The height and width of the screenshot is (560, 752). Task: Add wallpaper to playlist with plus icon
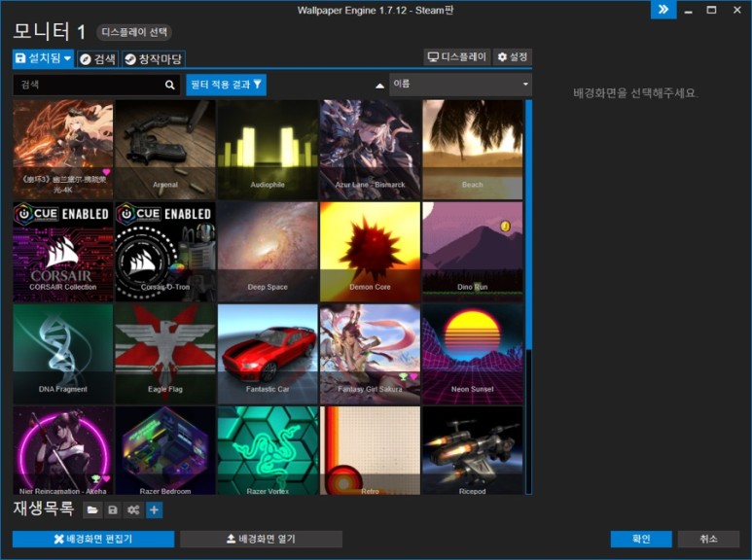[x=154, y=510]
